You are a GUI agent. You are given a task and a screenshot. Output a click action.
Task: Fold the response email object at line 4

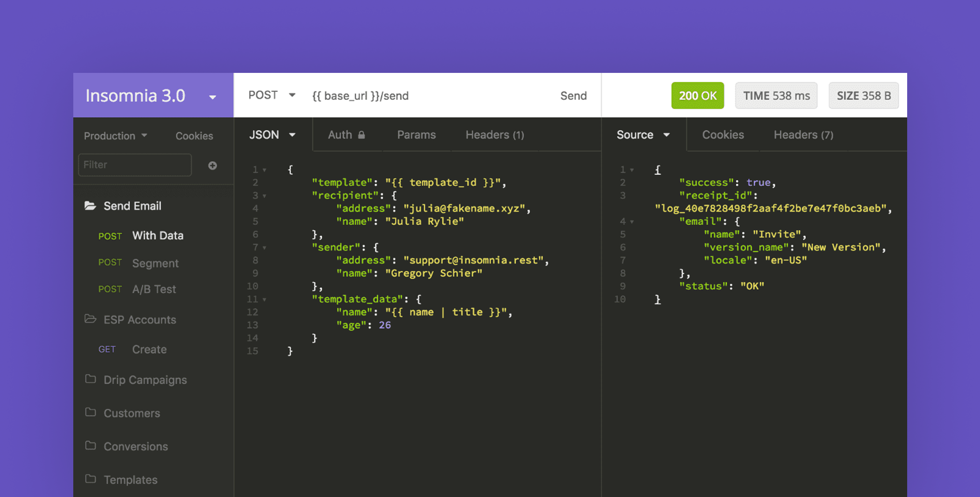[632, 222]
